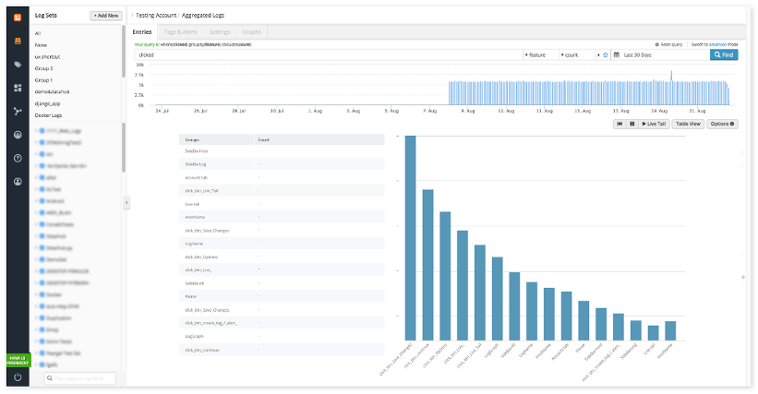Viewport: 758px width, 394px height.
Task: Open the Tags icon in sidebar
Action: (x=17, y=64)
